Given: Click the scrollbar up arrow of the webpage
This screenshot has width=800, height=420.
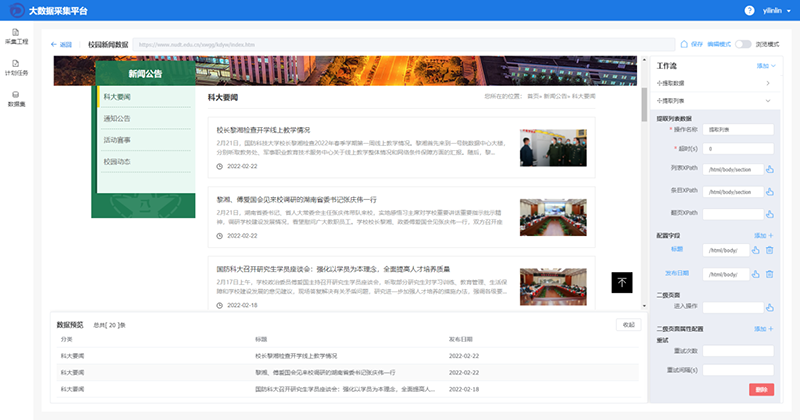Looking at the screenshot, I should point(644,60).
